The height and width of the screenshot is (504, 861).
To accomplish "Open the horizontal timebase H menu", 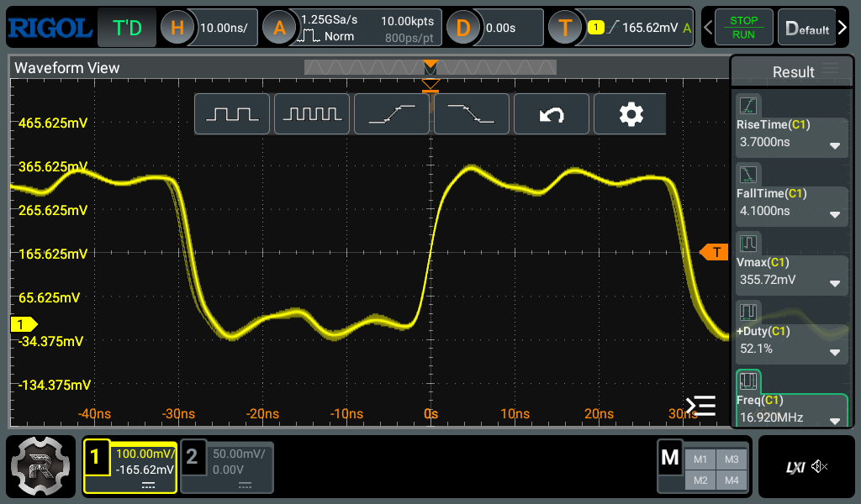I will click(x=177, y=28).
